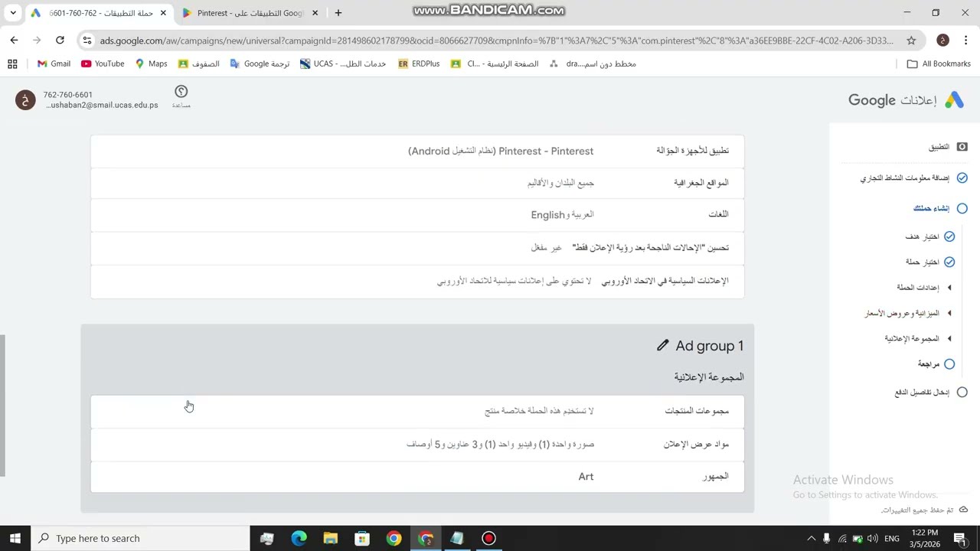Click the Bandicam recording icon in the taskbar
The image size is (980, 551).
tap(488, 539)
